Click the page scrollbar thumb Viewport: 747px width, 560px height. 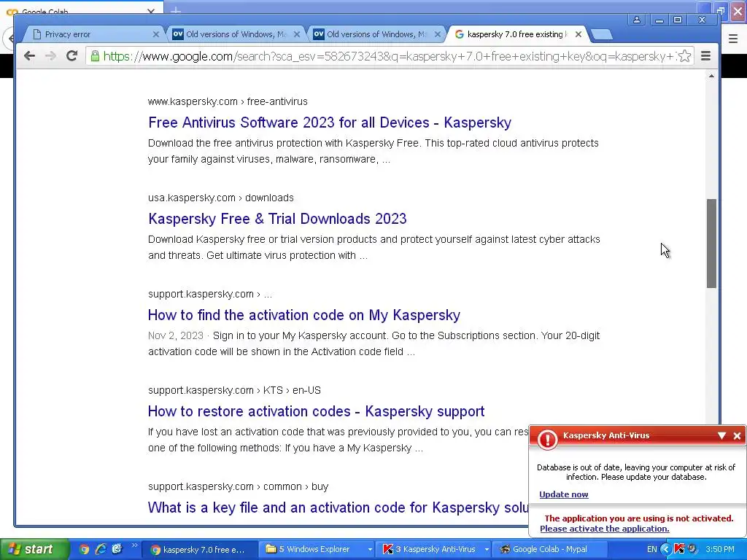711,244
